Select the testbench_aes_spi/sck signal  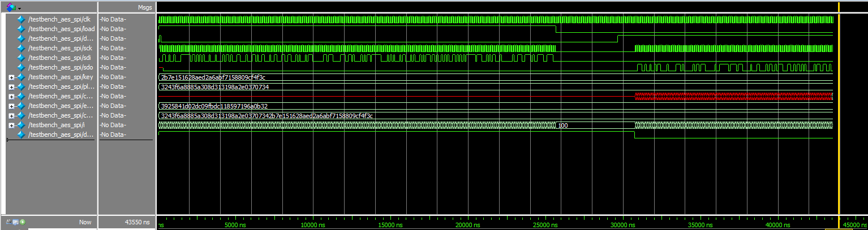pyautogui.click(x=55, y=48)
